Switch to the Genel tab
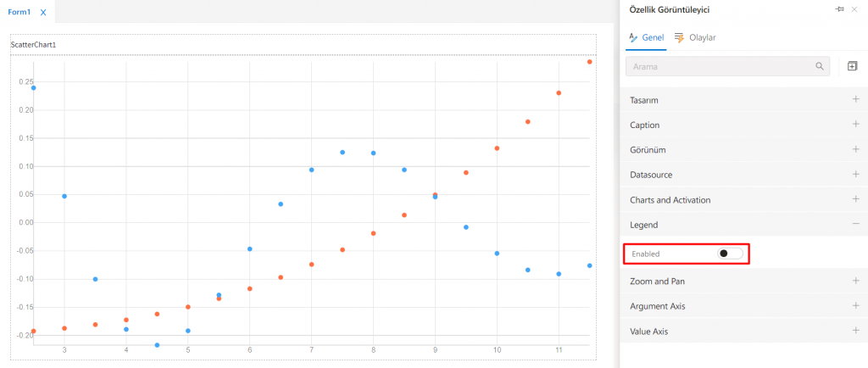The width and height of the screenshot is (868, 368). point(646,38)
